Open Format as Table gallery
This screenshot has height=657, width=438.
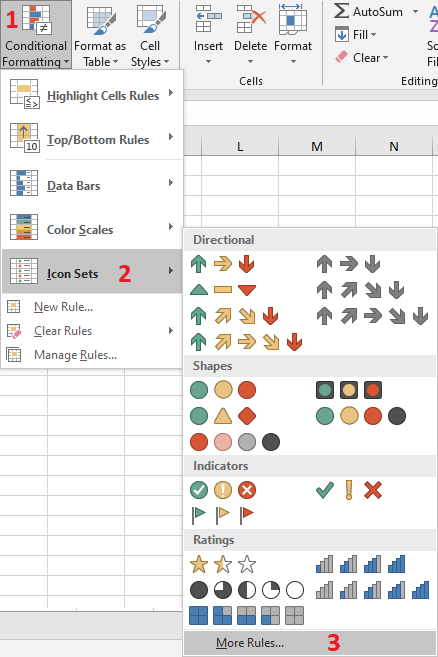(100, 35)
